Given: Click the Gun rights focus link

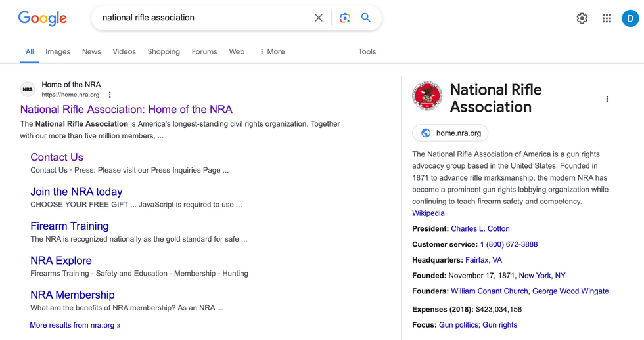Looking at the screenshot, I should (x=499, y=325).
